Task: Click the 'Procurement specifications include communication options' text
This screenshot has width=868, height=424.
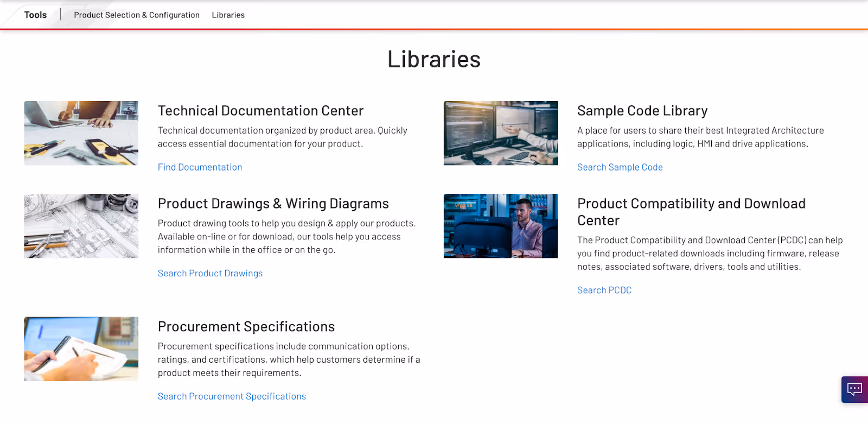Action: pos(289,359)
